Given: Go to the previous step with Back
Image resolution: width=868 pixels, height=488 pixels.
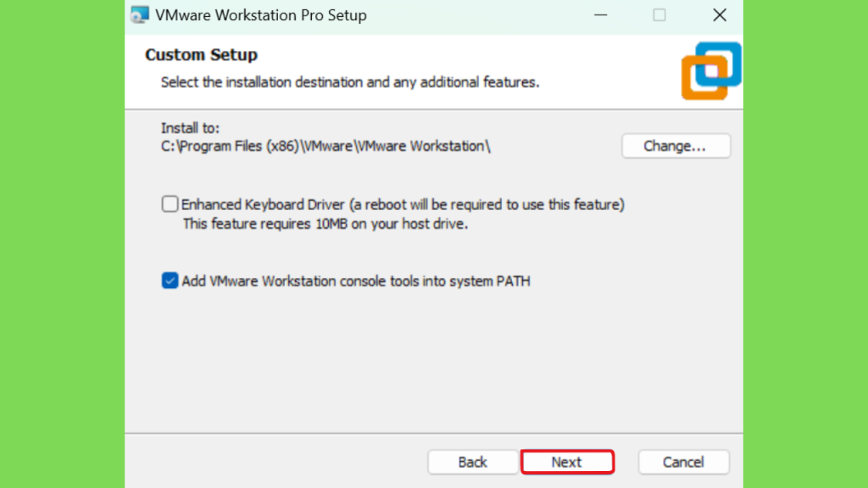Looking at the screenshot, I should click(x=473, y=462).
